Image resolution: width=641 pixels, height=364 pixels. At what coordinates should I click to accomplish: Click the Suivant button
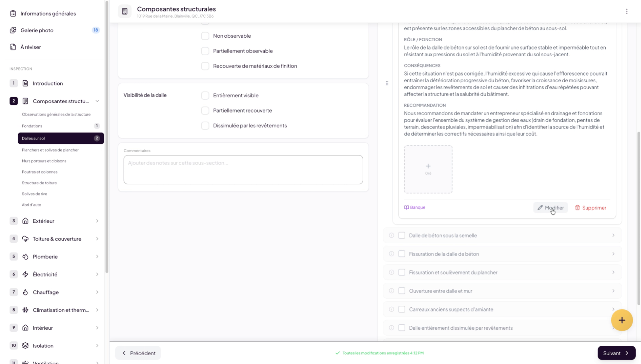(616, 353)
